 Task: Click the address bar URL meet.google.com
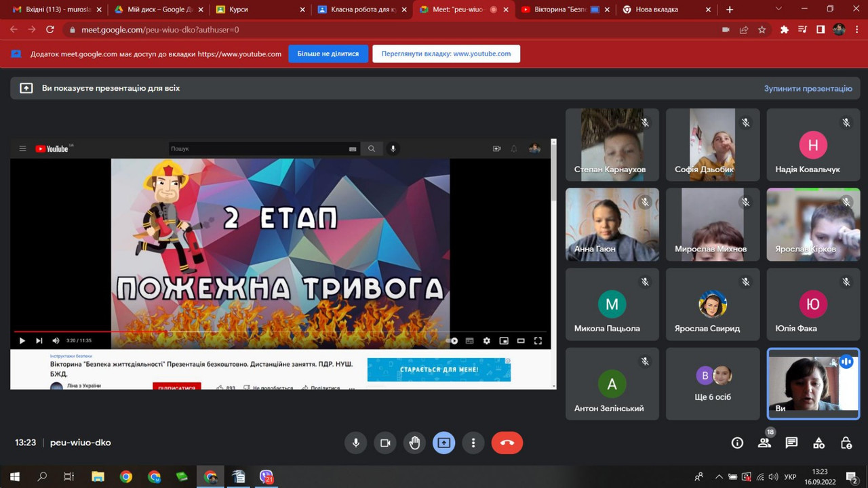click(160, 30)
